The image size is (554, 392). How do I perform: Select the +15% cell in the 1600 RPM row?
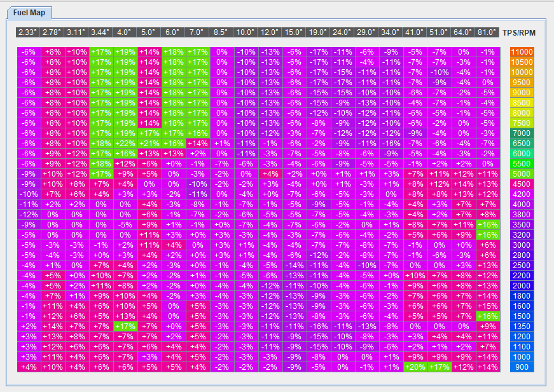488,306
